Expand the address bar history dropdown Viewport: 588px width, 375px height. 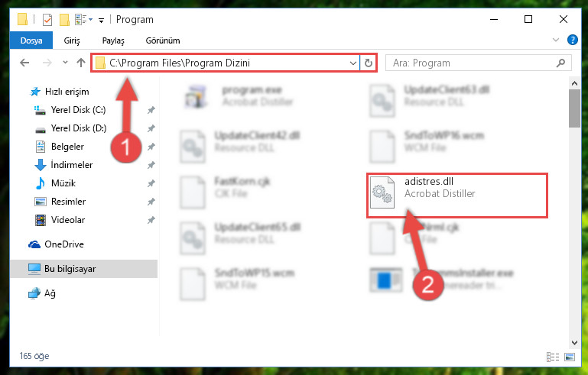pyautogui.click(x=352, y=63)
